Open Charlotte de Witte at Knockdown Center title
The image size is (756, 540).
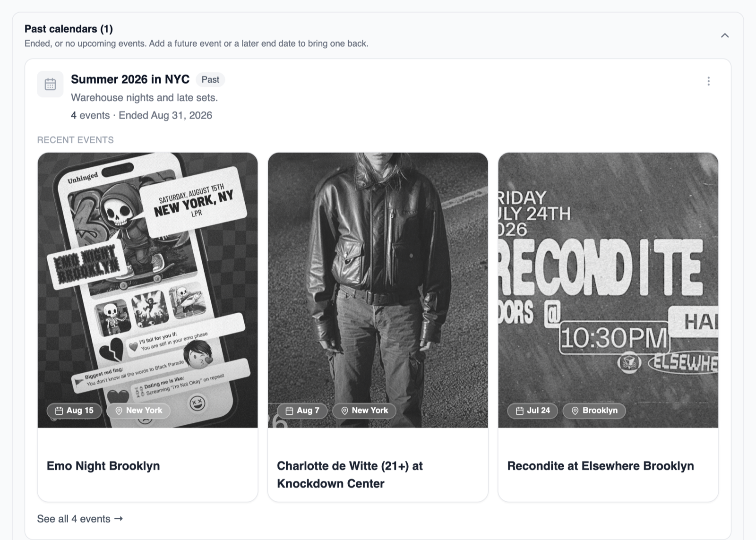click(350, 475)
